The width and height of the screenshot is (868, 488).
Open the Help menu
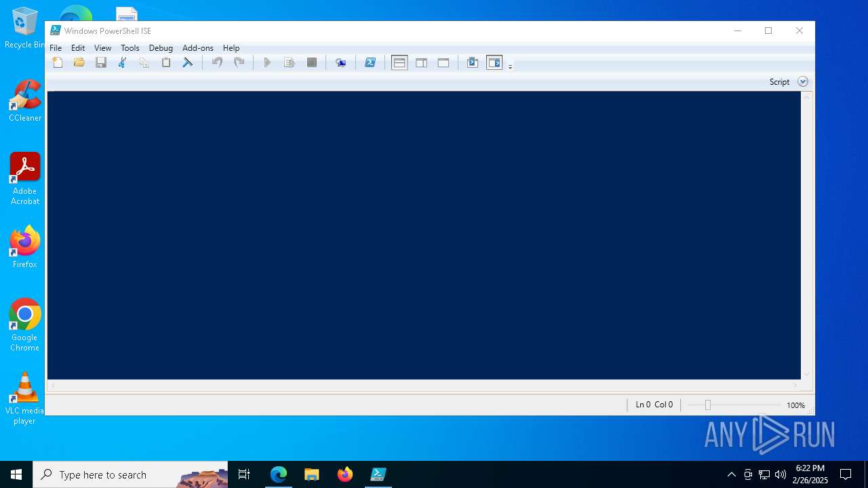(x=231, y=48)
